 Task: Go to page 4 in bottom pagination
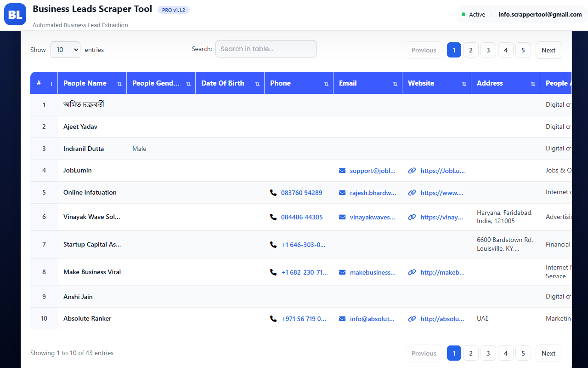506,353
